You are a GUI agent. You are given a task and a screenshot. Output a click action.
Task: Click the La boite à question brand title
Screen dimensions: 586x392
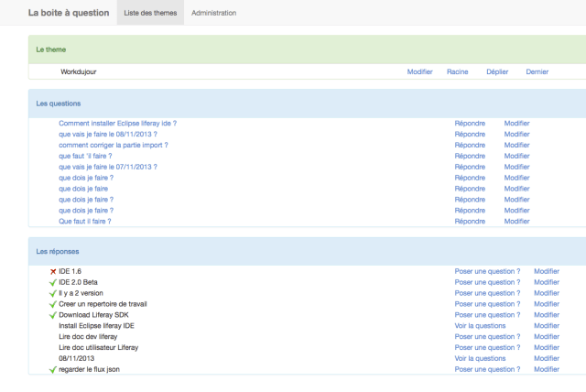tap(69, 13)
